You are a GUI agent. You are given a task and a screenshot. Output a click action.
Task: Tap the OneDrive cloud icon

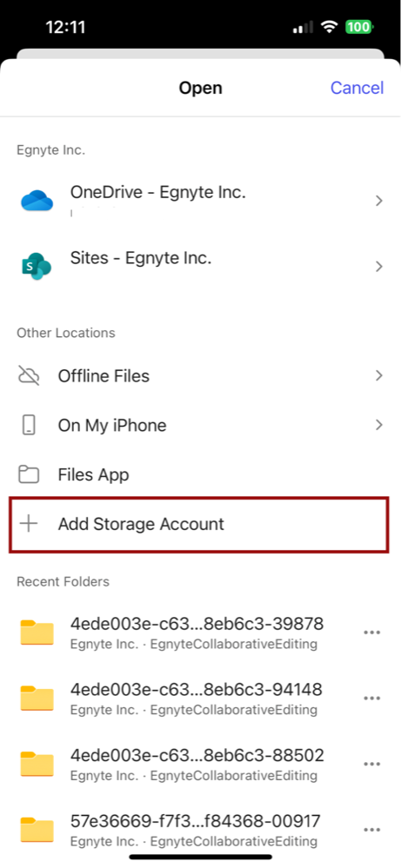tap(37, 201)
